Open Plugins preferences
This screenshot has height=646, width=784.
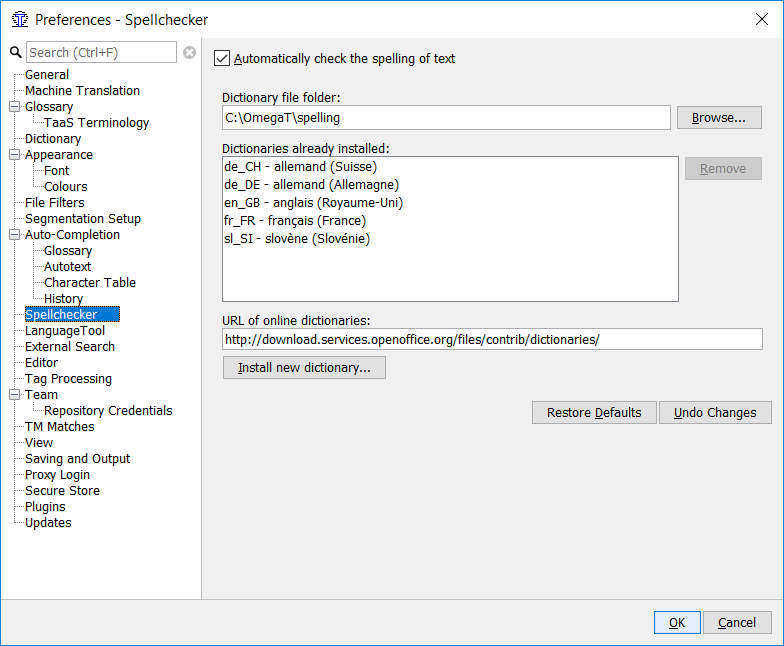(45, 506)
